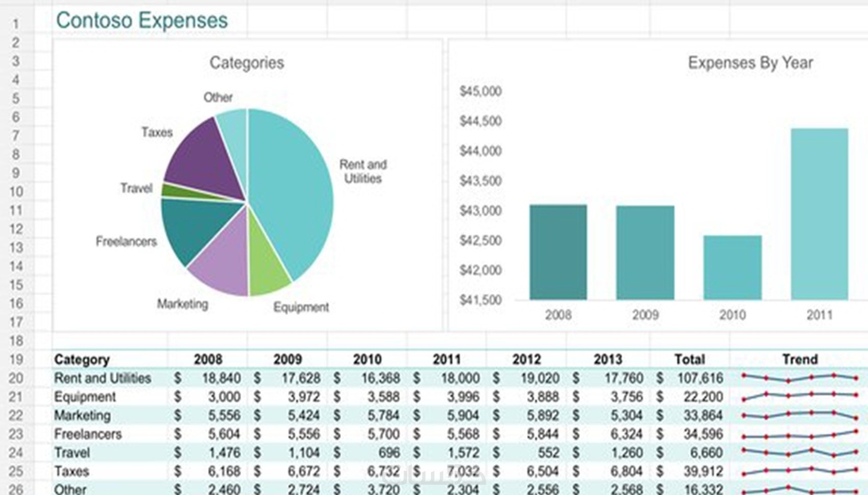Image resolution: width=868 pixels, height=495 pixels.
Task: Click the "Other" label above the pie chart
Action: [218, 97]
